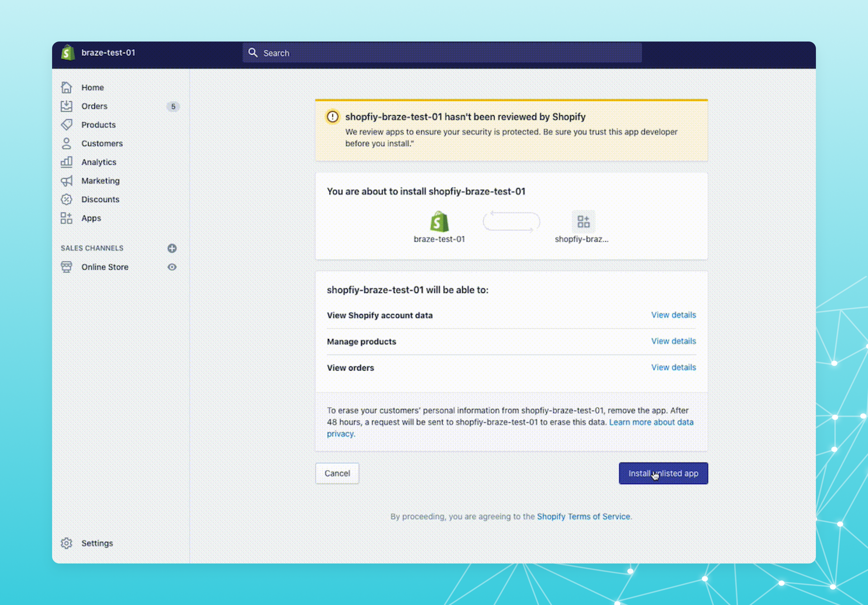The image size is (868, 605).
Task: Click the Marketing megaphone icon
Action: point(66,181)
